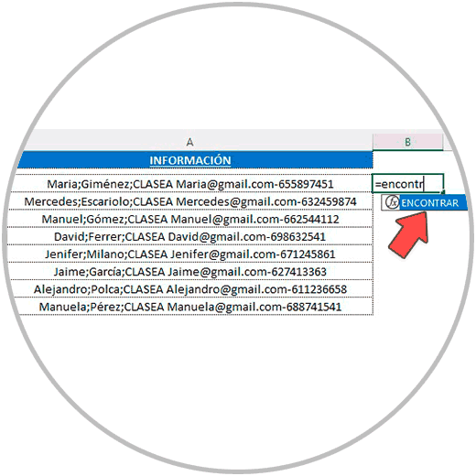Select column A header
The width and height of the screenshot is (476, 476).
189,142
